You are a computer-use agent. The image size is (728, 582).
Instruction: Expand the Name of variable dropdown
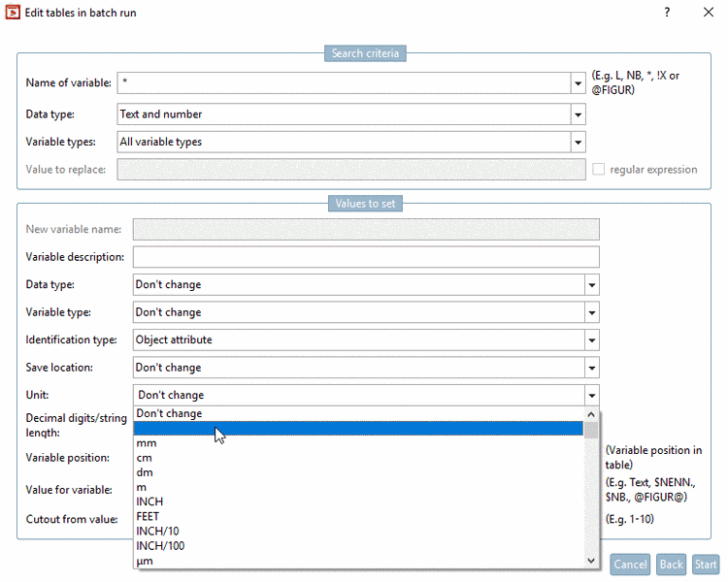[x=579, y=83]
